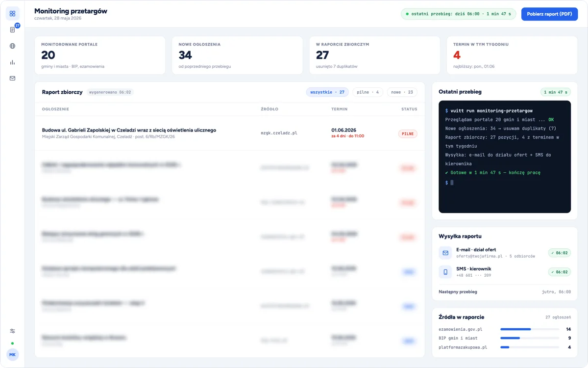Click the STATUS column header

tap(409, 109)
